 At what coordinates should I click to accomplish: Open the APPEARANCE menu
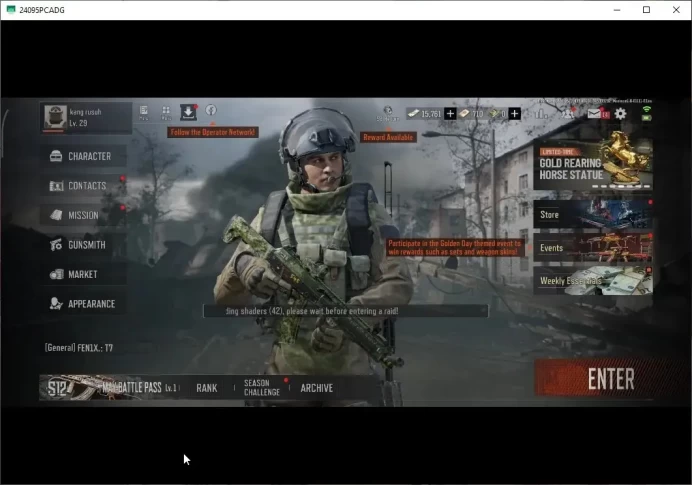pos(83,304)
